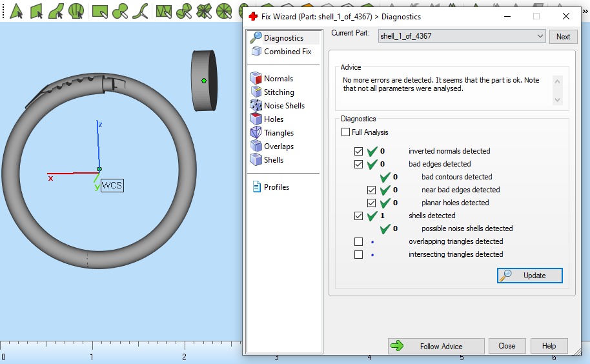Viewport: 590px width, 364px height.
Task: Uncheck bad edges detected
Action: click(x=359, y=164)
